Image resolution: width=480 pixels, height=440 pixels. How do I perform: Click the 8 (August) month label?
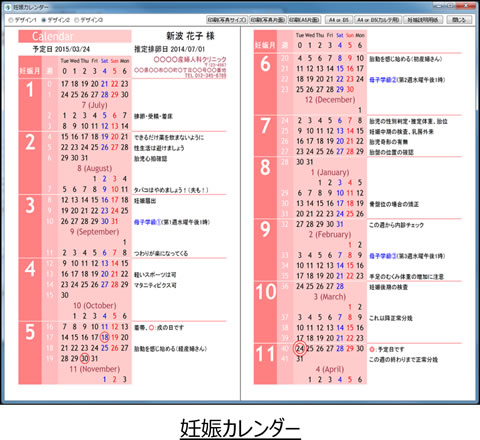click(x=95, y=168)
